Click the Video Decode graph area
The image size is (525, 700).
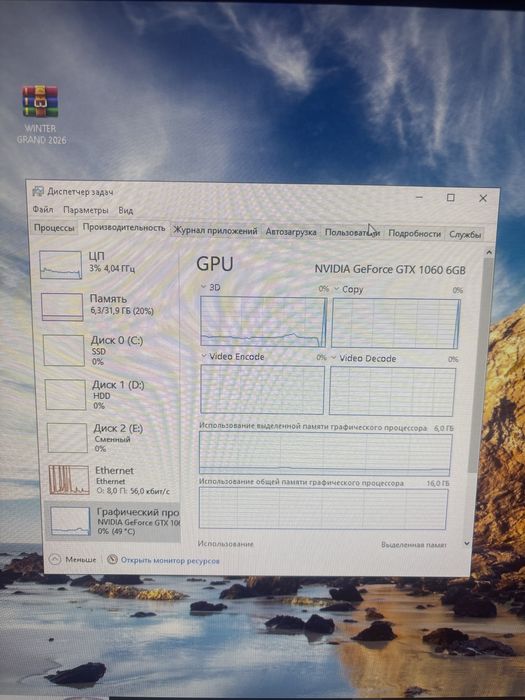pos(392,392)
